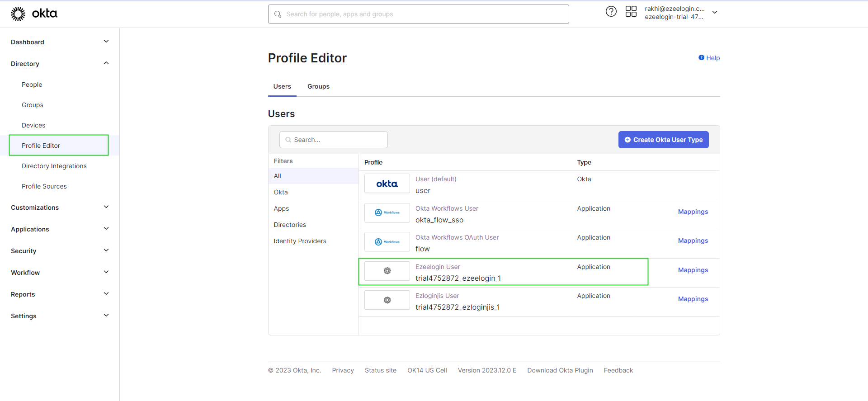Expand the Workflow menu section
This screenshot has height=401, width=868.
tap(106, 272)
